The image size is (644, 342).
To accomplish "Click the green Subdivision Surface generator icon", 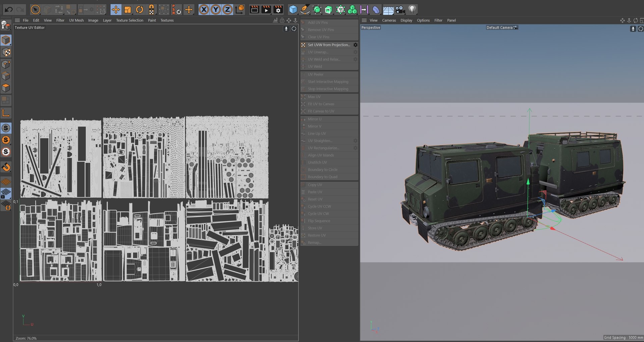I will click(317, 10).
